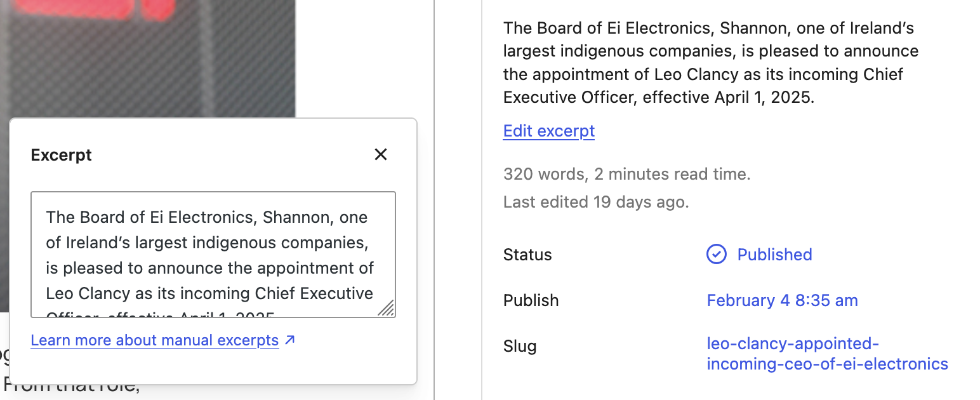The width and height of the screenshot is (980, 400).
Task: Click the Excerpt textarea resize handle
Action: click(386, 309)
